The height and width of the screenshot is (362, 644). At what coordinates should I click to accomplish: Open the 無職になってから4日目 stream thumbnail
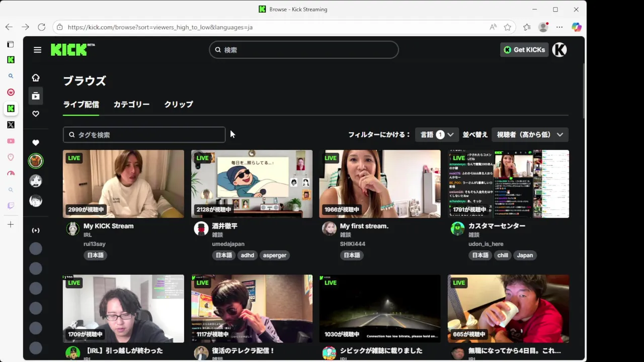(x=508, y=309)
